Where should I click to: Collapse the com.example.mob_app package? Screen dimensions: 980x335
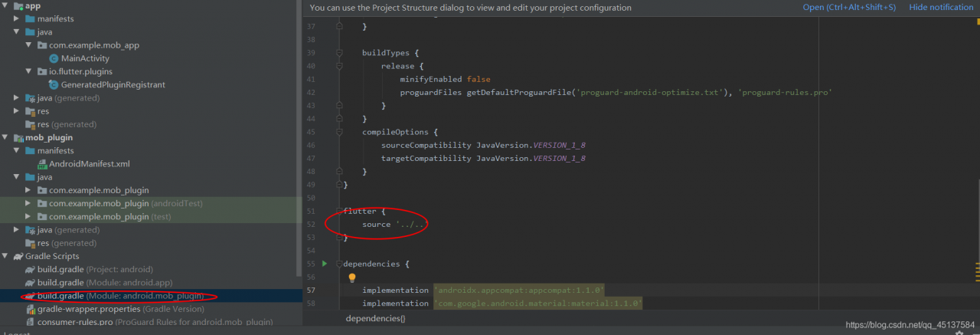[29, 45]
